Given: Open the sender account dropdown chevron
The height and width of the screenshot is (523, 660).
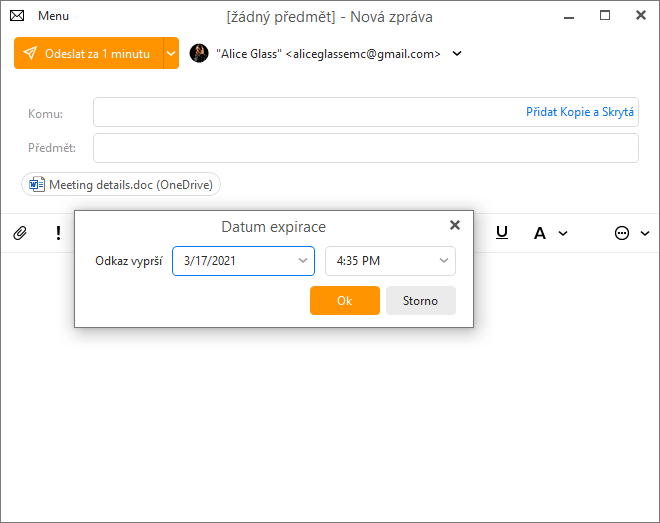Looking at the screenshot, I should click(457, 53).
